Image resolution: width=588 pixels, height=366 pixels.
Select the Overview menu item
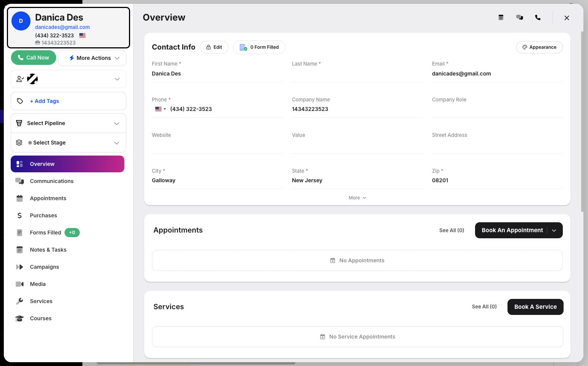[x=68, y=164]
